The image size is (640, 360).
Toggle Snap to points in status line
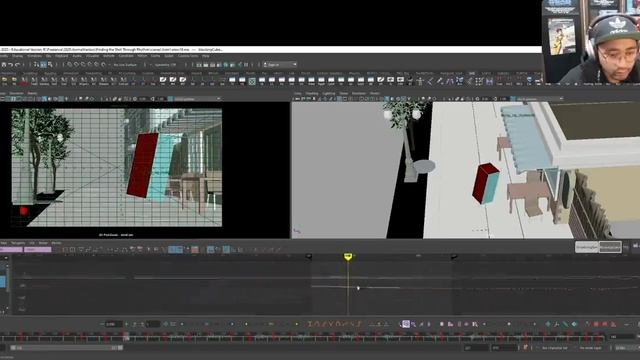tap(83, 64)
